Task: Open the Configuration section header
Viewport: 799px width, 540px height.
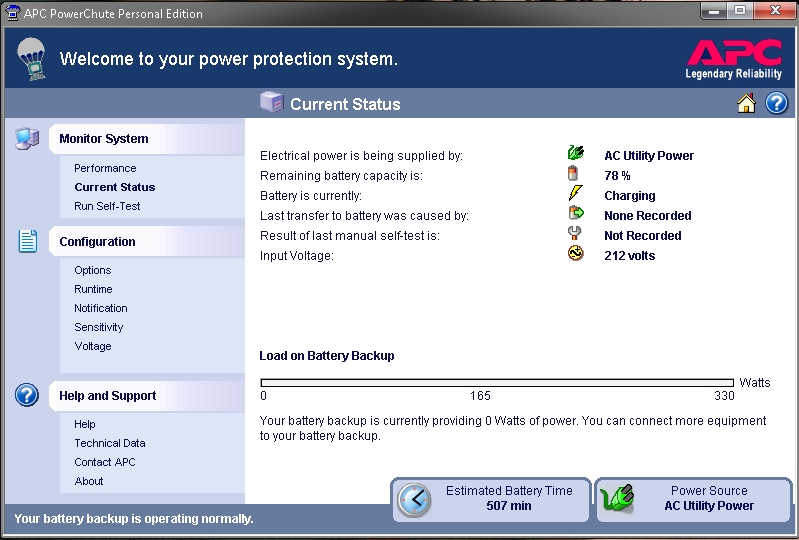Action: [147, 241]
